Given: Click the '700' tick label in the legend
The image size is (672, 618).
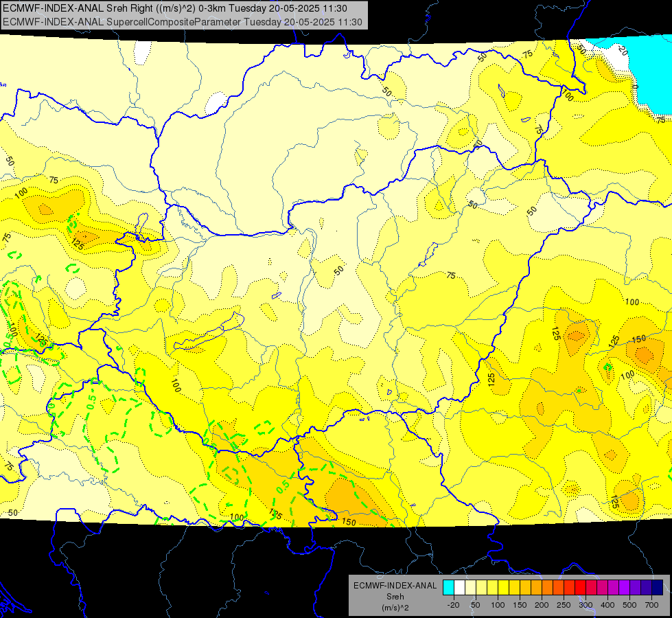Looking at the screenshot, I should pos(651,605).
